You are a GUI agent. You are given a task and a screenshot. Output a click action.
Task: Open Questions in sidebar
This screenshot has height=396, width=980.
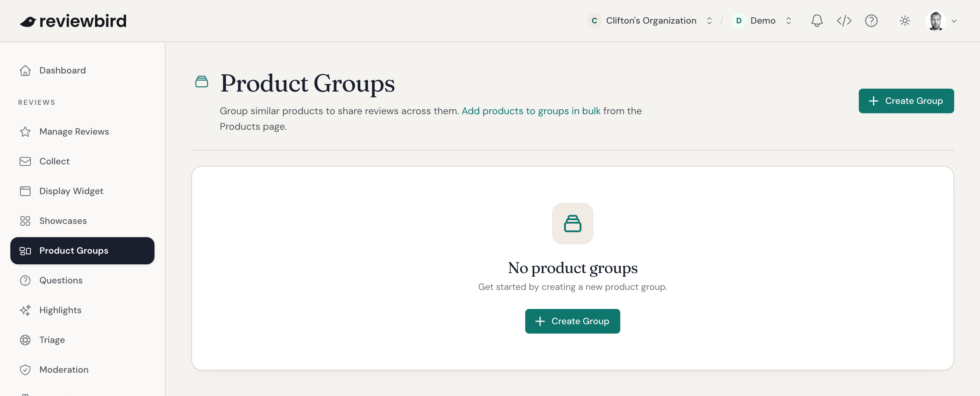click(x=82, y=280)
